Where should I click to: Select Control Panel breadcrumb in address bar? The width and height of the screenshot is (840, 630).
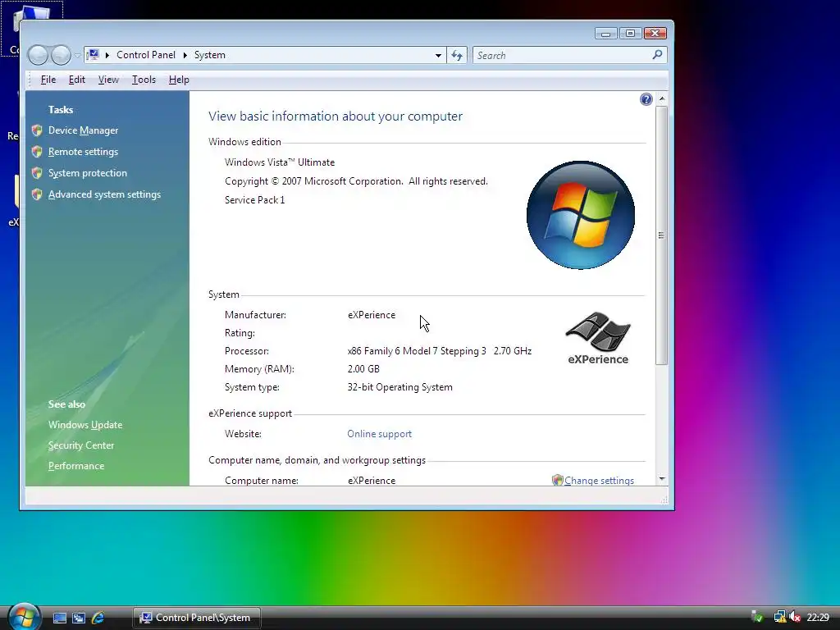[146, 55]
